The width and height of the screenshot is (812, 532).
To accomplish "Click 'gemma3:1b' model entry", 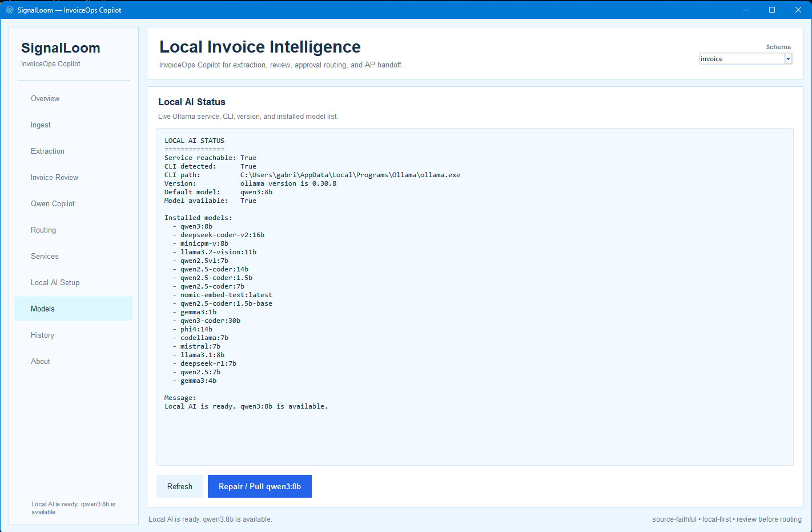I will point(198,312).
